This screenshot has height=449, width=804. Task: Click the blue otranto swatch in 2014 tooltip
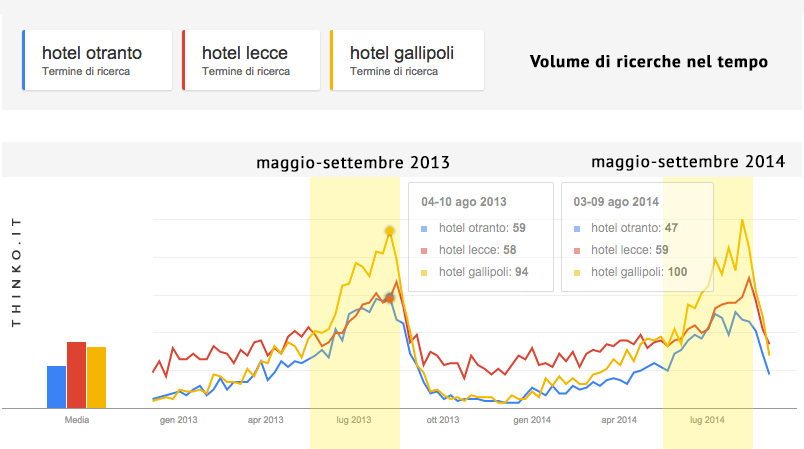(x=577, y=229)
